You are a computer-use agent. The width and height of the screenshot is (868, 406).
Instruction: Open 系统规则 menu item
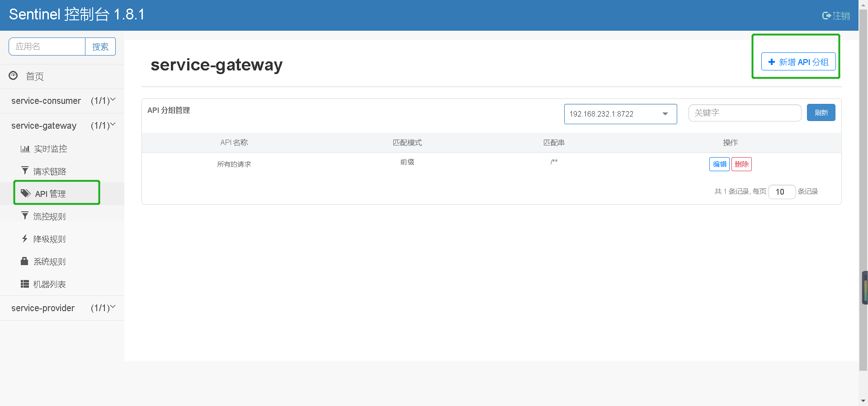[62, 261]
